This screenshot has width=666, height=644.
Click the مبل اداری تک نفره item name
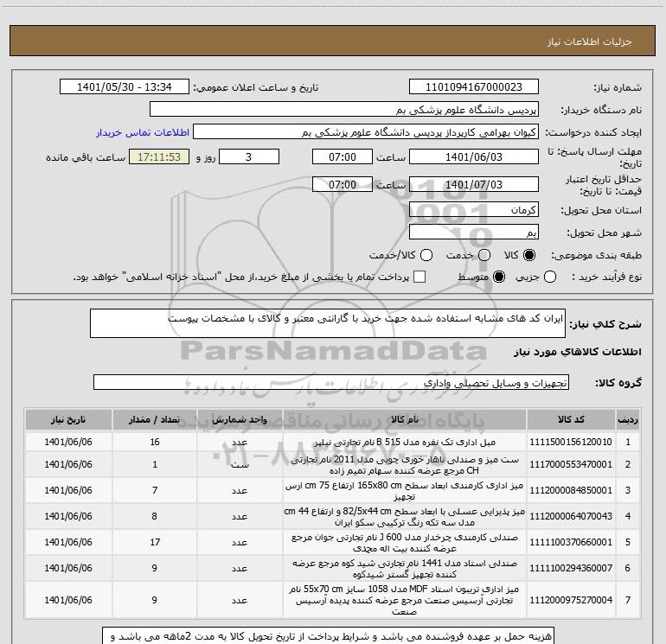pyautogui.click(x=405, y=442)
